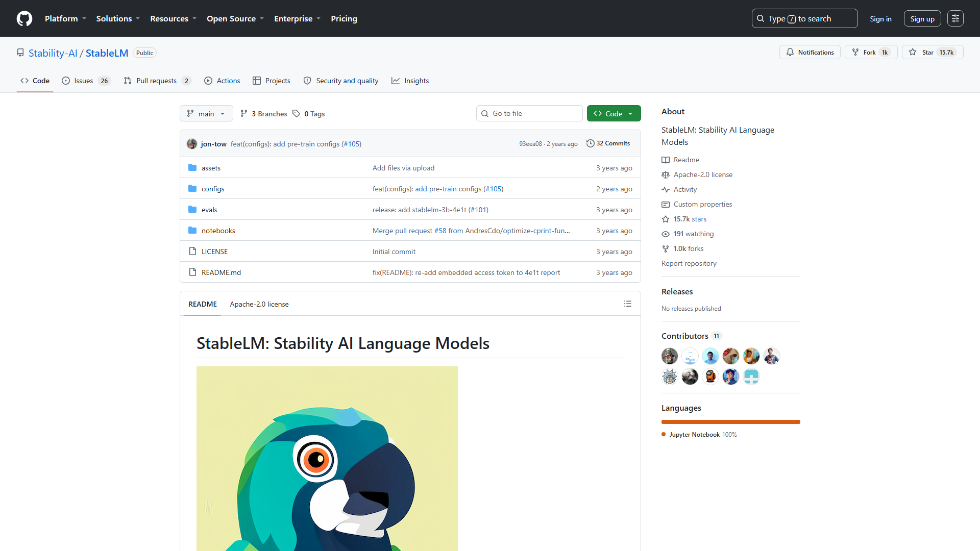Click the Notifications bell button
980x551 pixels.
pos(810,52)
